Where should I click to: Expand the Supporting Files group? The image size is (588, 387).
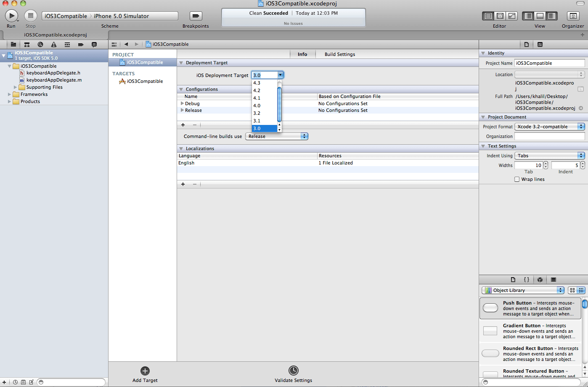click(x=16, y=87)
